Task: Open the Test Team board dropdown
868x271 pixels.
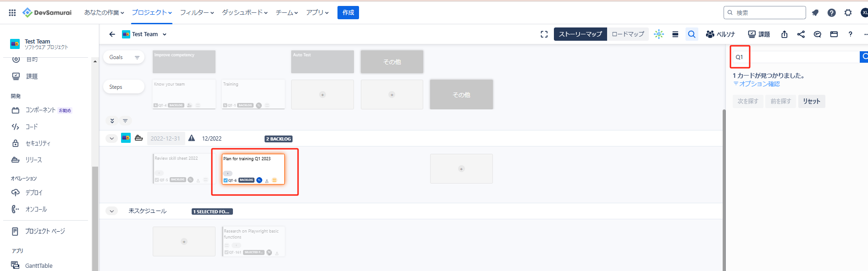Action: click(165, 34)
